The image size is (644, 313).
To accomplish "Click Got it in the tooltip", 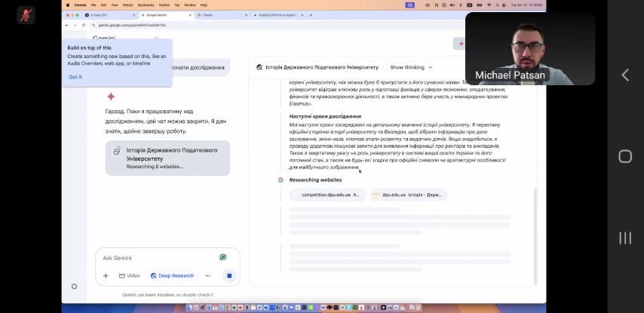I will point(75,77).
